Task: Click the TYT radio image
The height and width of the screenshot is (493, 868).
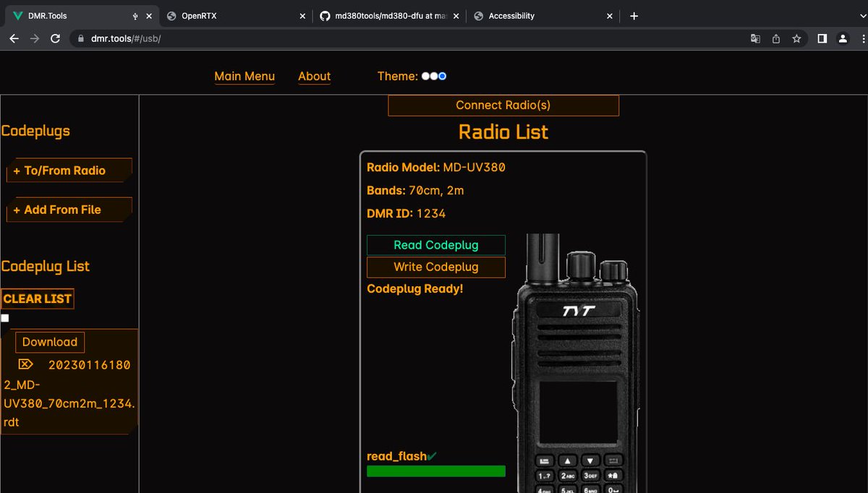Action: (x=577, y=363)
